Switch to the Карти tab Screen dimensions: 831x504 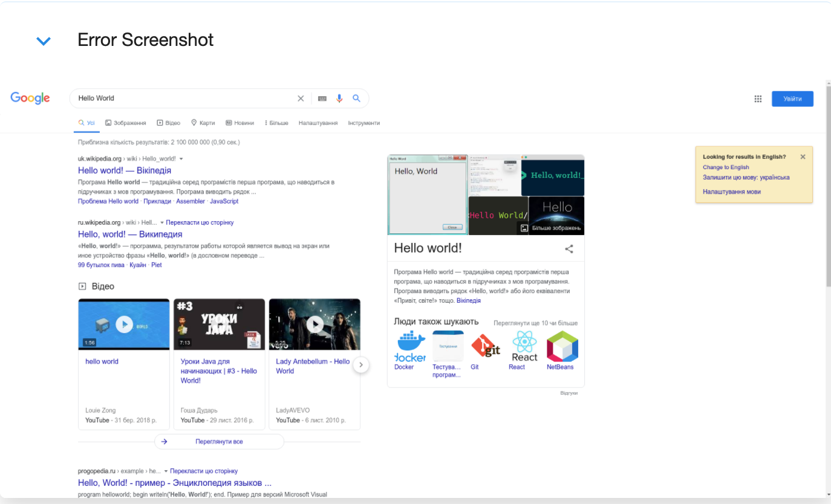click(x=203, y=123)
